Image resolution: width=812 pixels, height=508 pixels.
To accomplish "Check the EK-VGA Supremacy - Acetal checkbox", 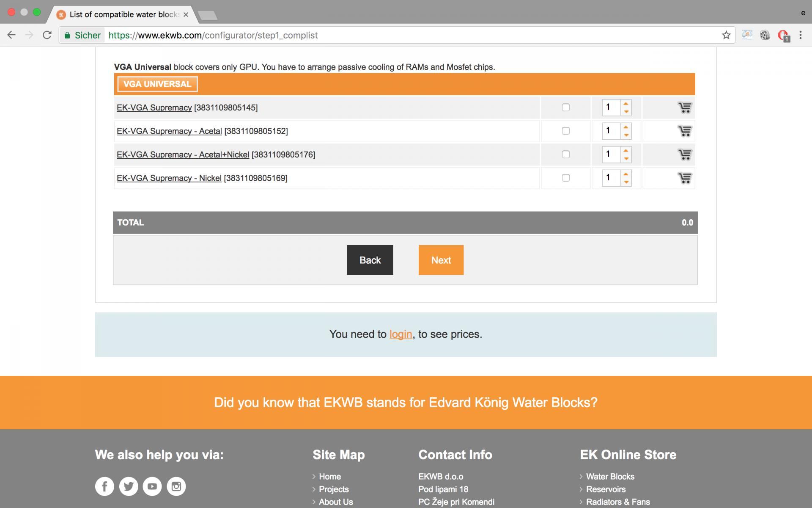I will click(565, 131).
